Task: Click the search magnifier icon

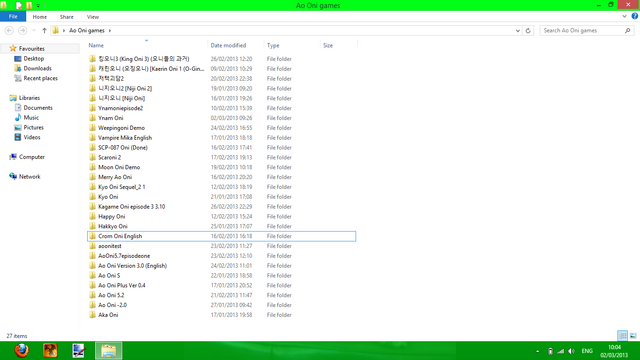Action: (627, 31)
